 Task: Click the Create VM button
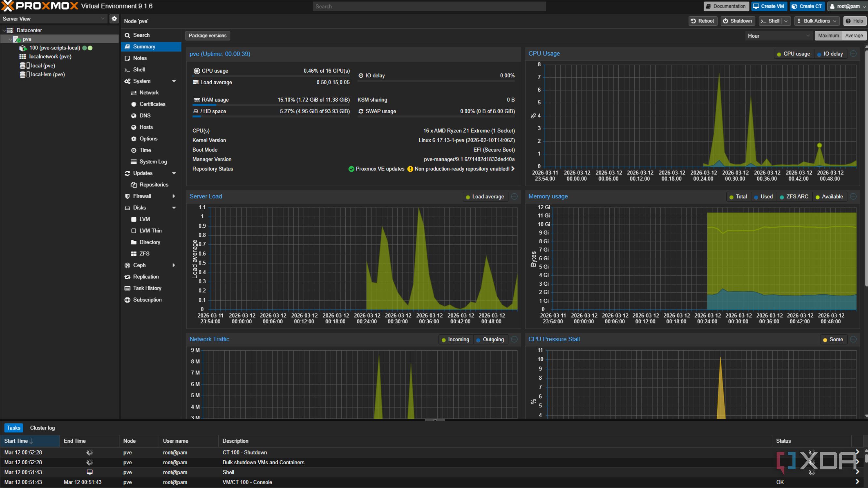[x=769, y=7]
